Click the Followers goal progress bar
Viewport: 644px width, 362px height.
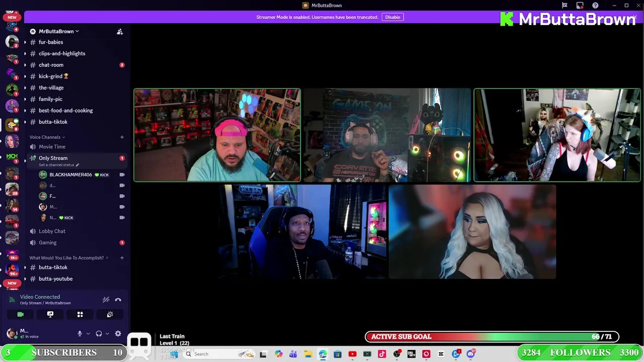coord(580,352)
